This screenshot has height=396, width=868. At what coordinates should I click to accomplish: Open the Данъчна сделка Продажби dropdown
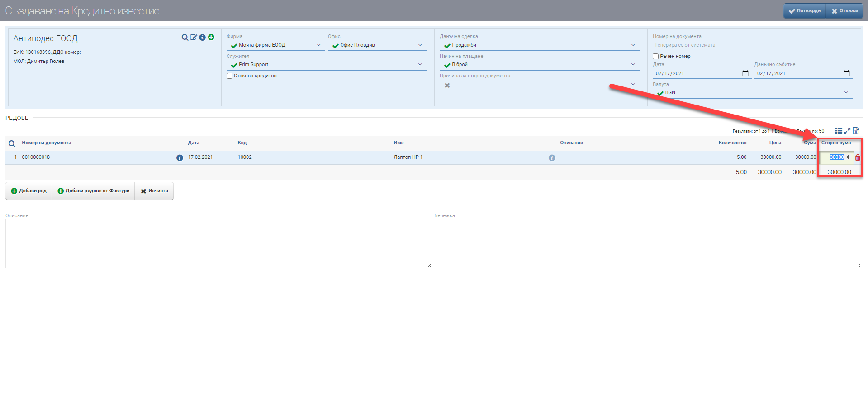coord(540,45)
